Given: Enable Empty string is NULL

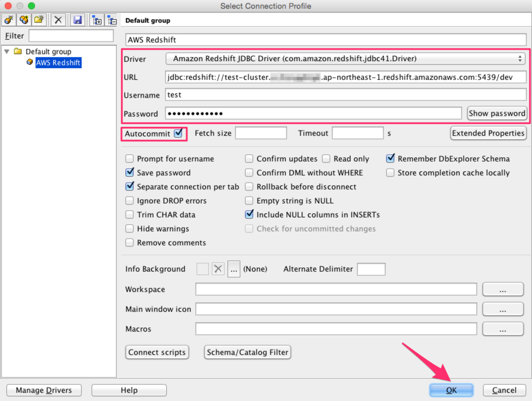Looking at the screenshot, I should 249,200.
